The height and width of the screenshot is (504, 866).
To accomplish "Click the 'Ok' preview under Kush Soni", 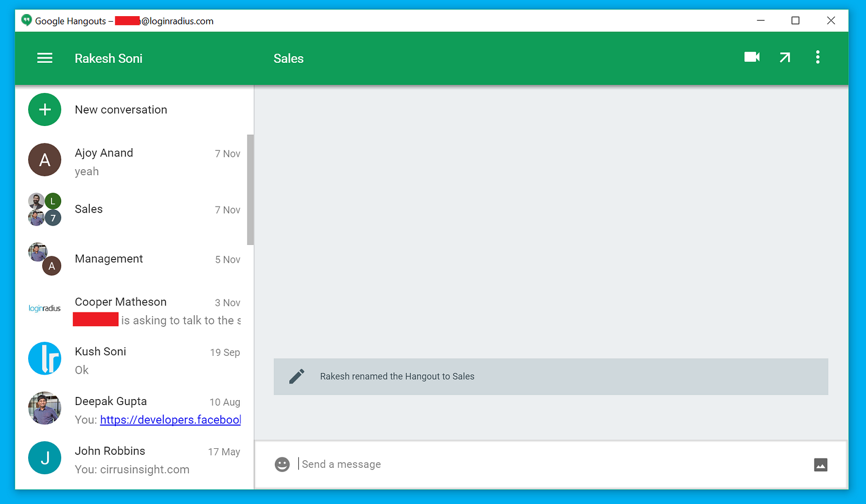I will pos(82,370).
